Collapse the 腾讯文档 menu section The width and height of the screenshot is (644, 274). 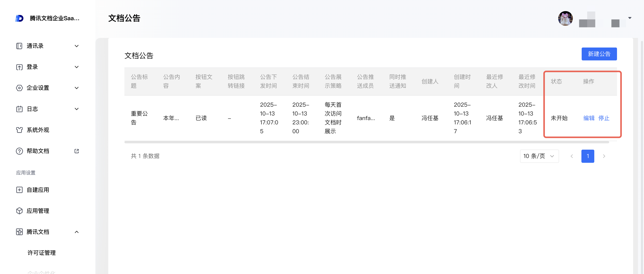(x=77, y=232)
